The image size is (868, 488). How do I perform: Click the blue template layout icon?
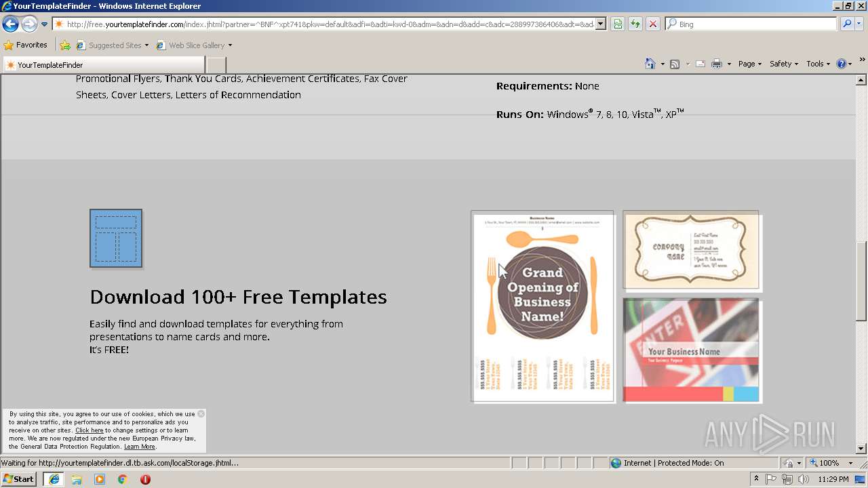tap(116, 238)
